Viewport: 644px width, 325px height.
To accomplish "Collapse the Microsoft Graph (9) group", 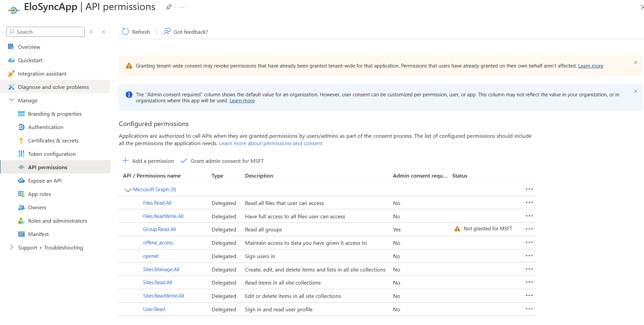I will click(x=128, y=190).
